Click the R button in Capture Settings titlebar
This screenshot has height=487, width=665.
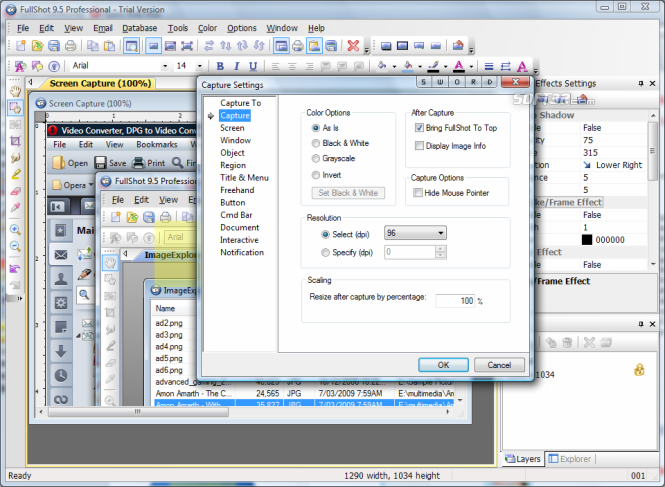point(473,82)
